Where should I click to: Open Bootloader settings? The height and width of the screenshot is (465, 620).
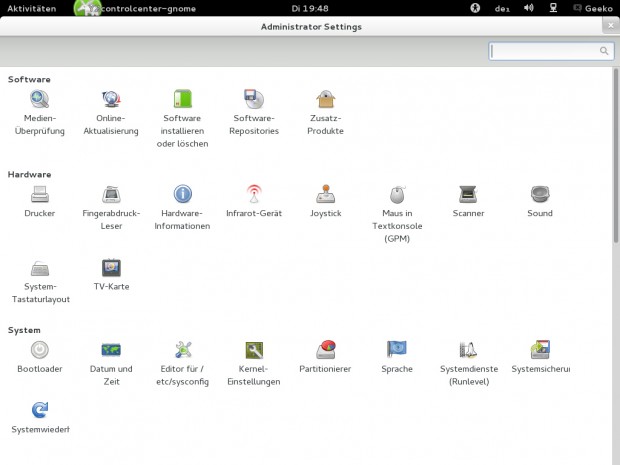pyautogui.click(x=40, y=357)
